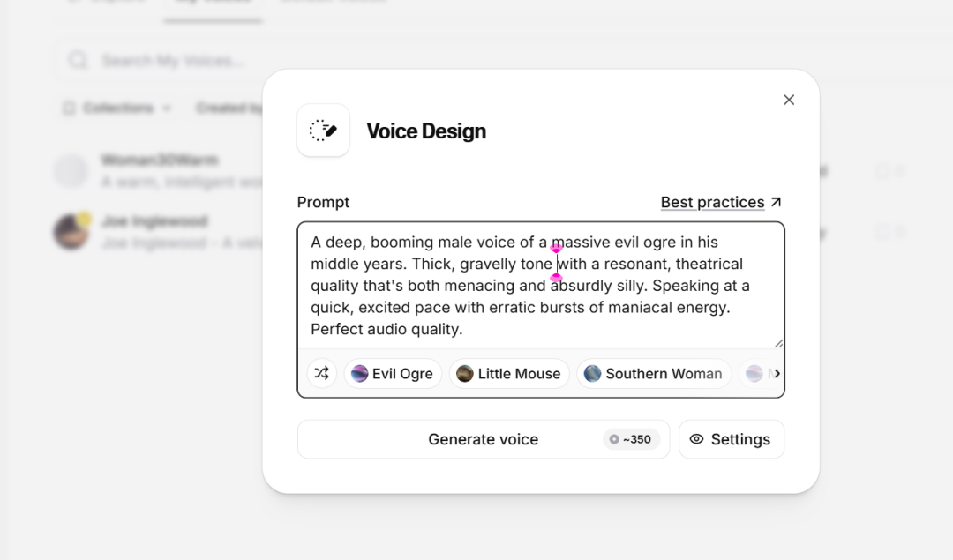
Task: Expand the Collections filter dropdown
Action: coord(117,108)
